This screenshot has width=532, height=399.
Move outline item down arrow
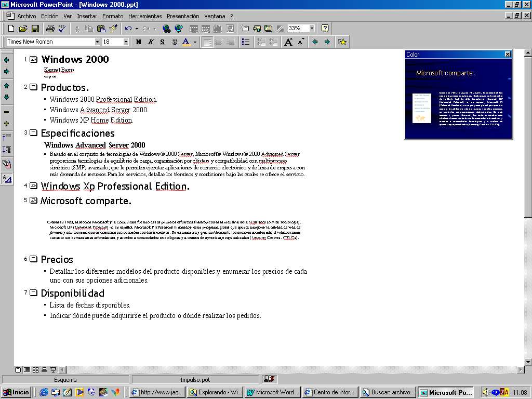[x=6, y=97]
